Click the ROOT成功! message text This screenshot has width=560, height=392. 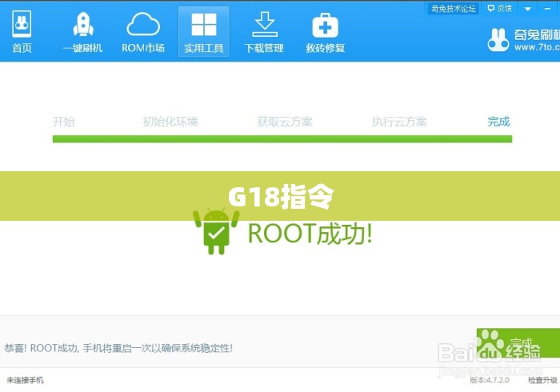point(310,234)
